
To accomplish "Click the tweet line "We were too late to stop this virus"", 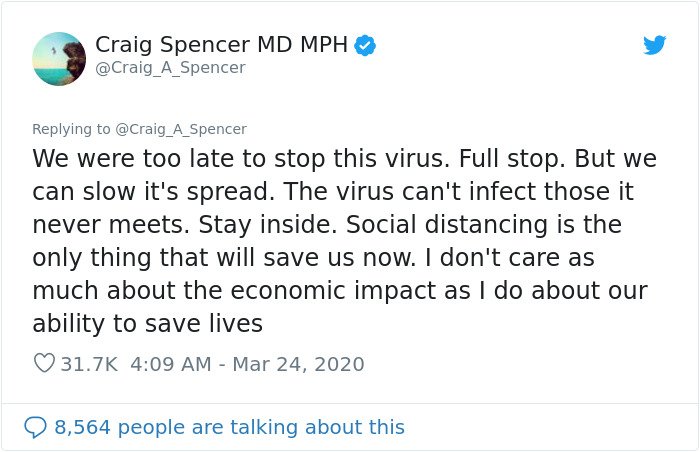I will pos(241,159).
